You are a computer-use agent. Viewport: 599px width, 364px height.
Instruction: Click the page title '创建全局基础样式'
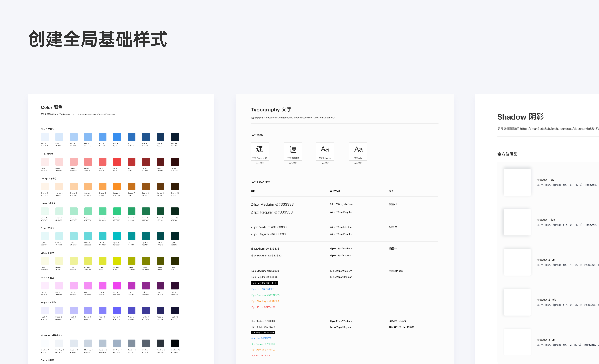[98, 39]
